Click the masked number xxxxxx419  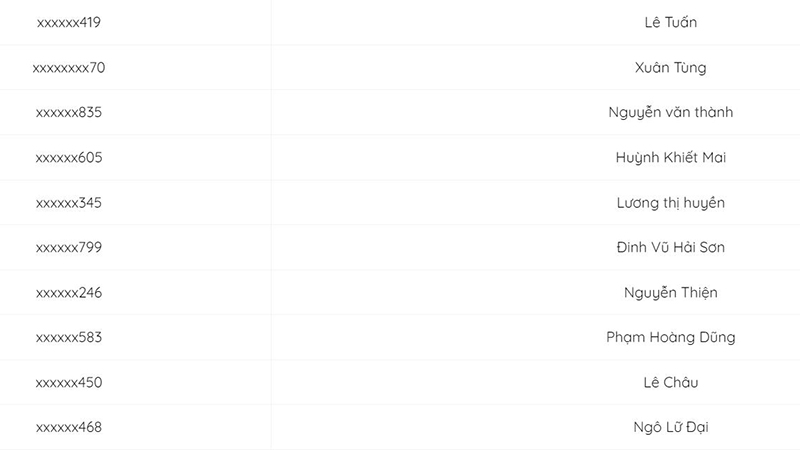69,23
